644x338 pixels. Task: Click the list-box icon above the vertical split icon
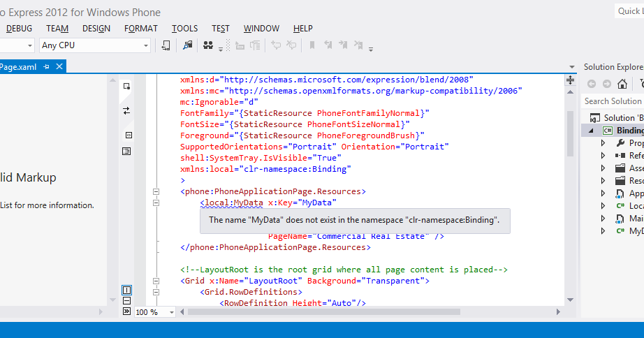click(x=126, y=152)
